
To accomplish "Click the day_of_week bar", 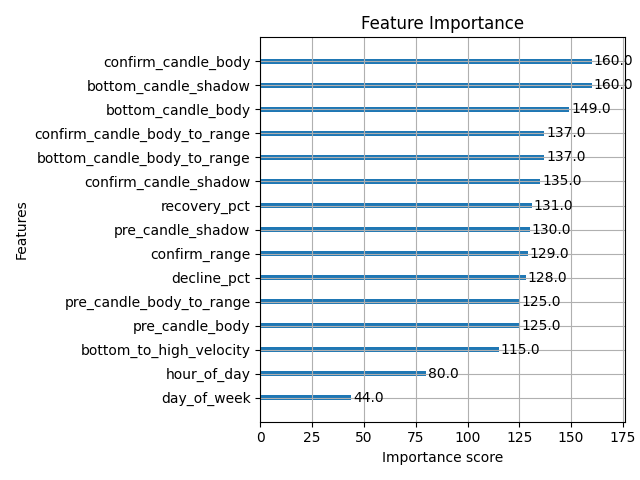I will [x=305, y=397].
